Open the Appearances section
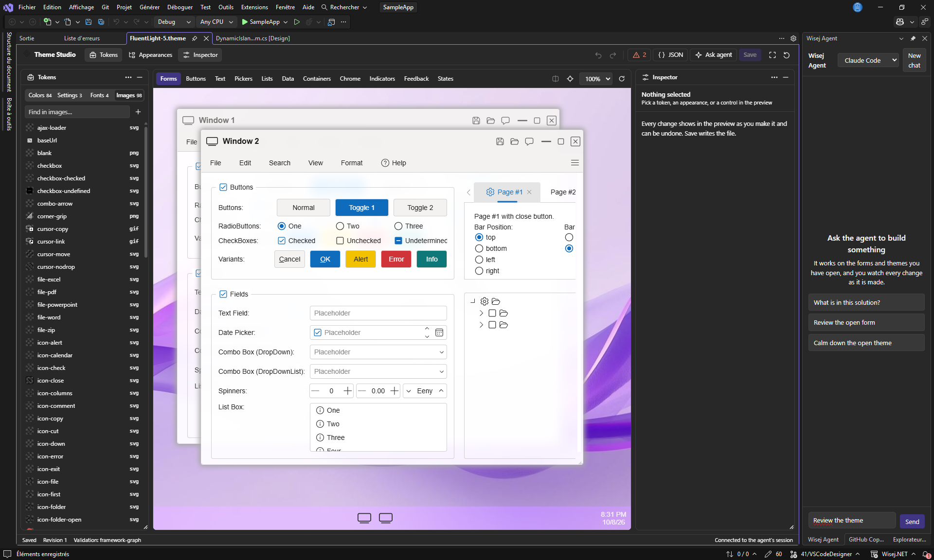Viewport: 934px width, 560px height. pyautogui.click(x=150, y=55)
